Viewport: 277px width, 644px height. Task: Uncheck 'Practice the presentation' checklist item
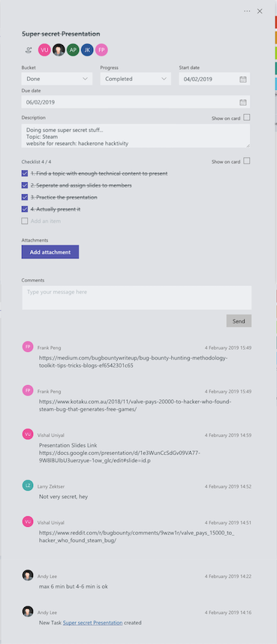[x=25, y=197]
